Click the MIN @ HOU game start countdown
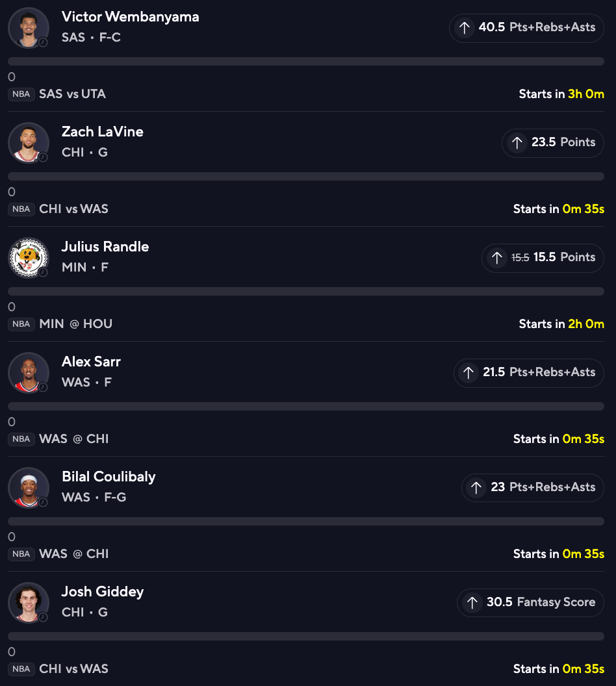 (561, 324)
